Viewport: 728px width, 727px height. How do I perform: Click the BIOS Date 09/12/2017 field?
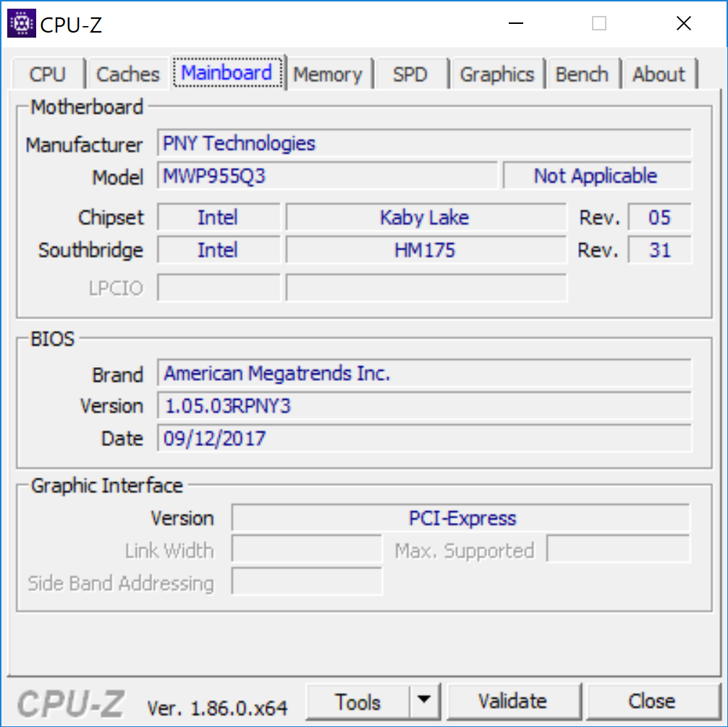424,438
